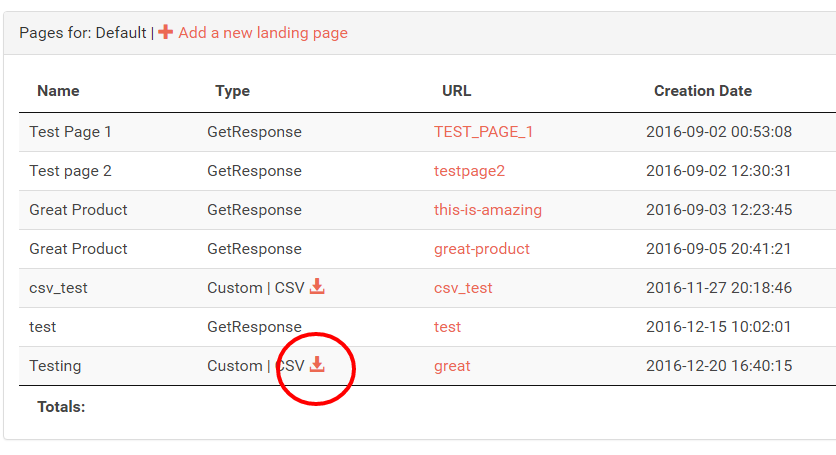This screenshot has height=455, width=836.
Task: Open the great-product URL
Action: pyautogui.click(x=481, y=249)
